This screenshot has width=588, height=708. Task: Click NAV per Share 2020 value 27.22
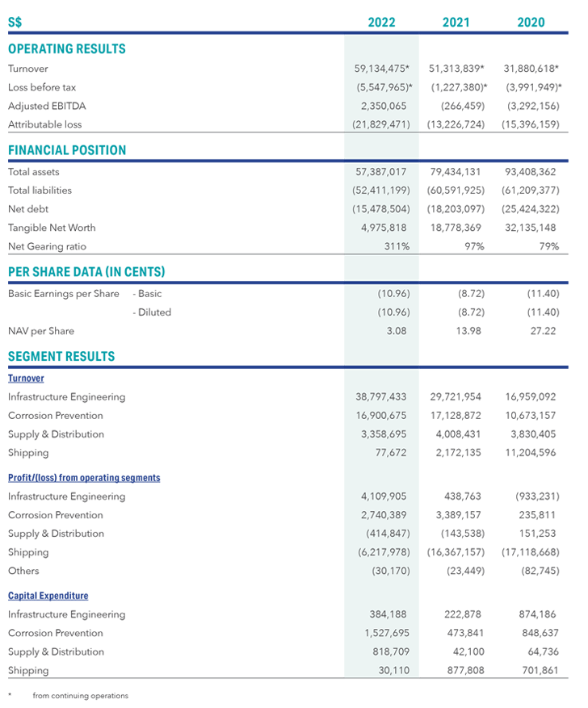(x=543, y=331)
